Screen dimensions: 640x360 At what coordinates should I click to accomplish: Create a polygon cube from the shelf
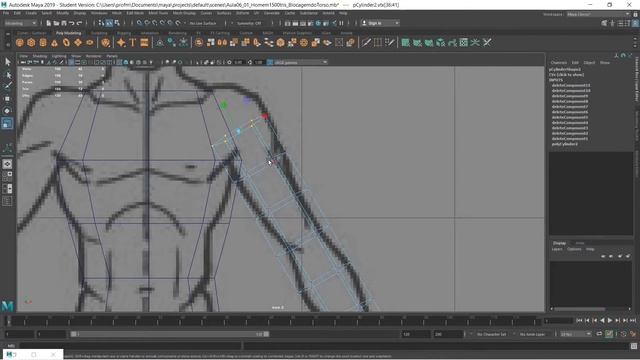(x=31, y=42)
